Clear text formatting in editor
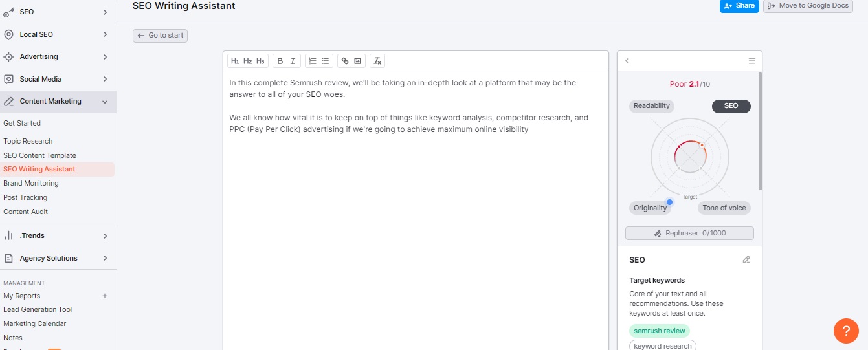This screenshot has height=350, width=868. point(378,61)
